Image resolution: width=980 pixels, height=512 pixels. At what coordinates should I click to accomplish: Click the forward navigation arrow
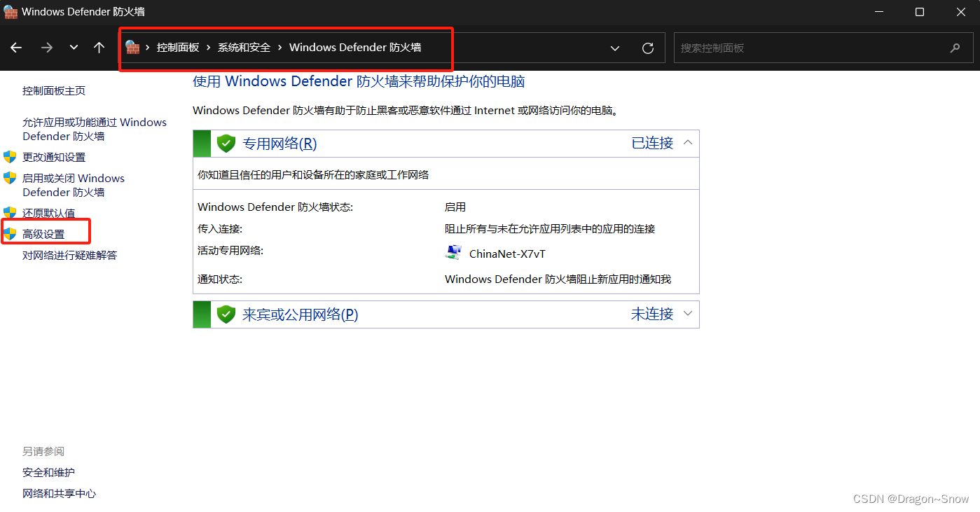coord(47,48)
